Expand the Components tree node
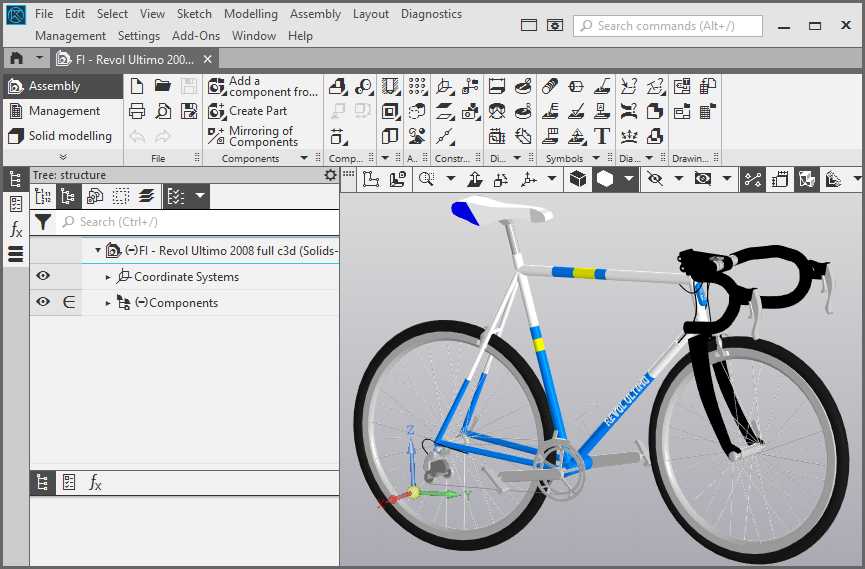The height and width of the screenshot is (569, 865). (x=109, y=303)
